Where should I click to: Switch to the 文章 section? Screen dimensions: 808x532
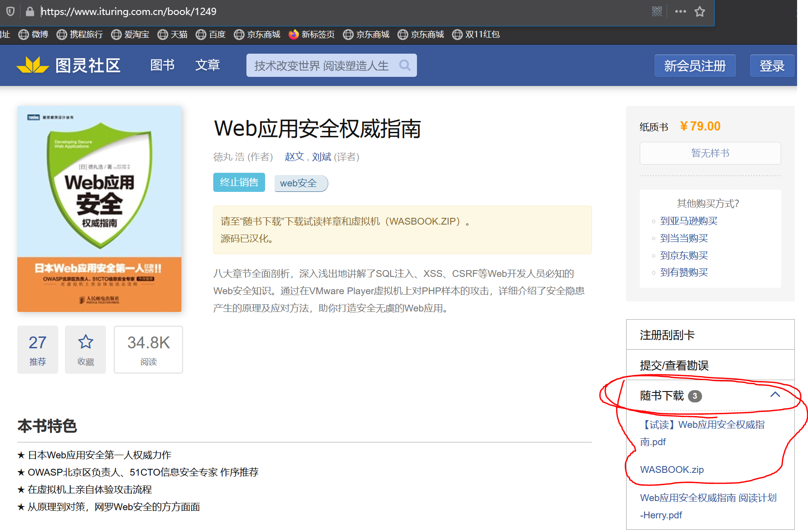207,65
